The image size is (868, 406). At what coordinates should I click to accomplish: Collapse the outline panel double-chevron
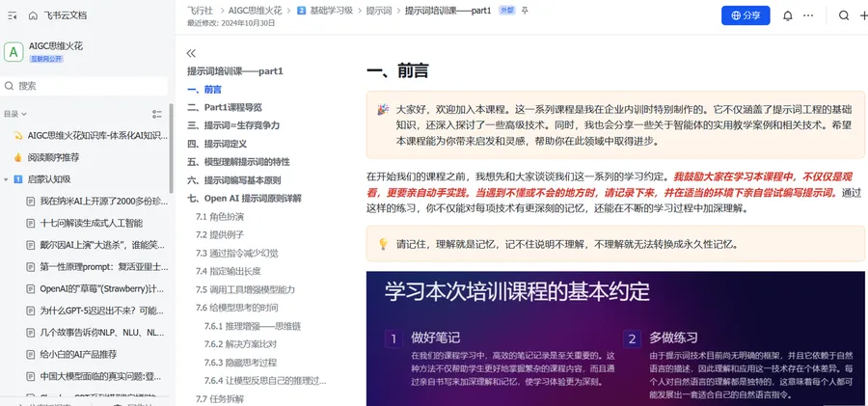coord(191,53)
